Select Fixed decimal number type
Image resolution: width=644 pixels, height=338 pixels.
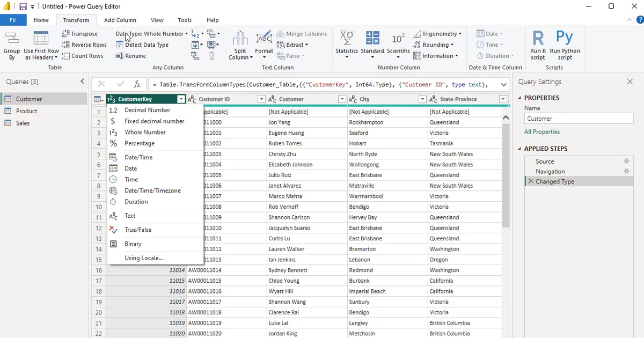click(x=155, y=121)
